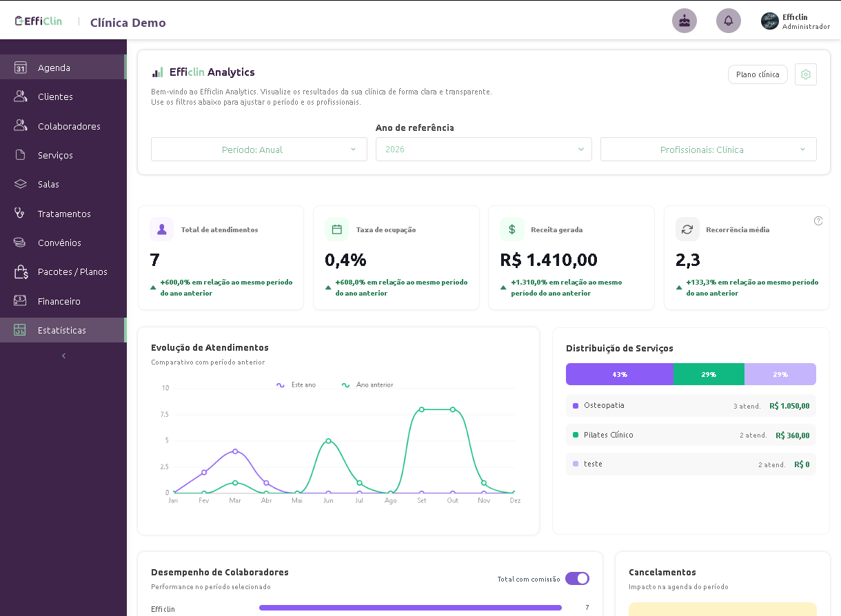
Task: Click the Agenda calendar icon in sidebar
Action: [x=21, y=68]
